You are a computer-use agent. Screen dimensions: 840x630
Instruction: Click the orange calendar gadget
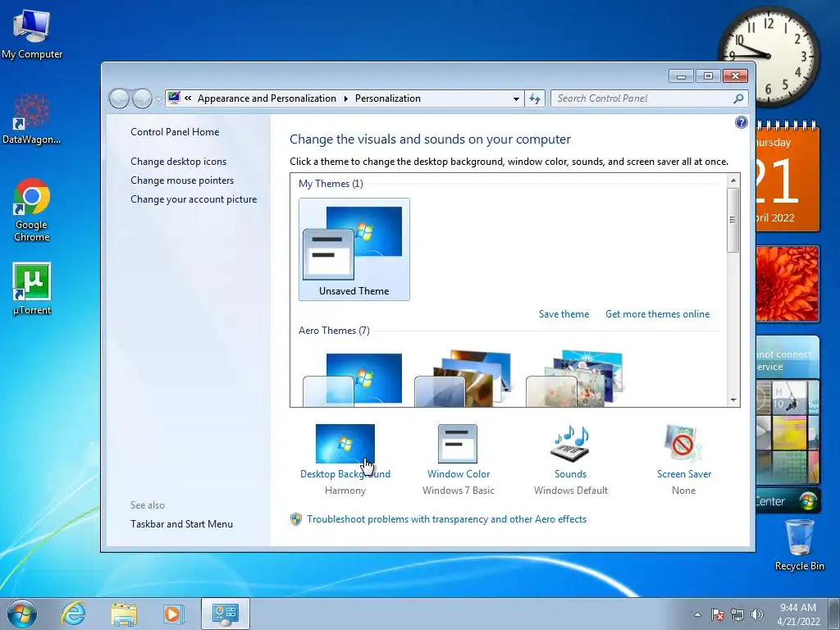pyautogui.click(x=787, y=177)
